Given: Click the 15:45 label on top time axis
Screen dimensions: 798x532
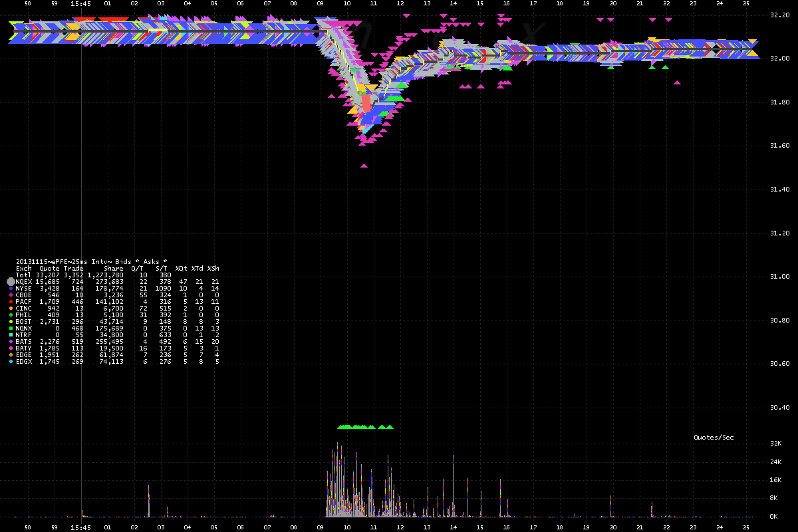Looking at the screenshot, I should tap(80, 3).
